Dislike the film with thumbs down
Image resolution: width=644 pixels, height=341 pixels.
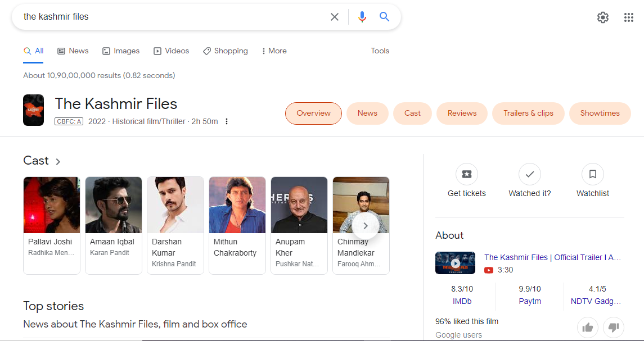[x=614, y=327]
